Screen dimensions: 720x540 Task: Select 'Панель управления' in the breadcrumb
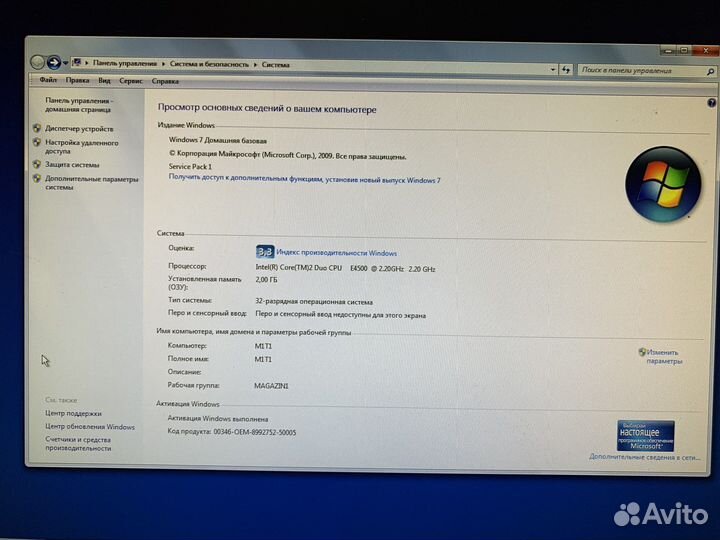(x=125, y=63)
